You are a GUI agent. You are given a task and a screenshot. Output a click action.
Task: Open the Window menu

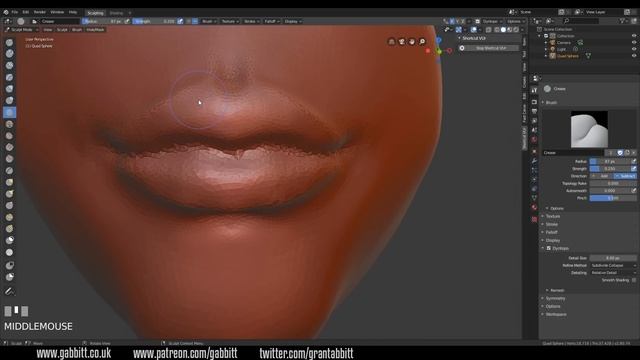click(57, 12)
